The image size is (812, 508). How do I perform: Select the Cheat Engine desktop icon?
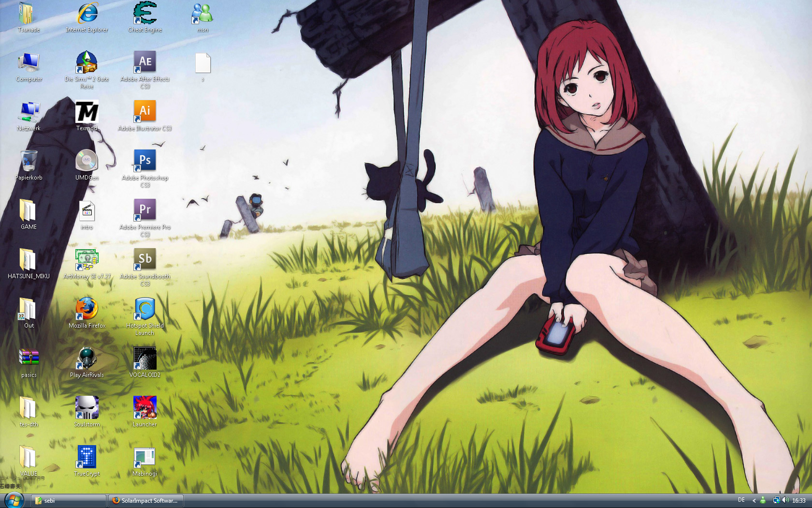click(145, 14)
